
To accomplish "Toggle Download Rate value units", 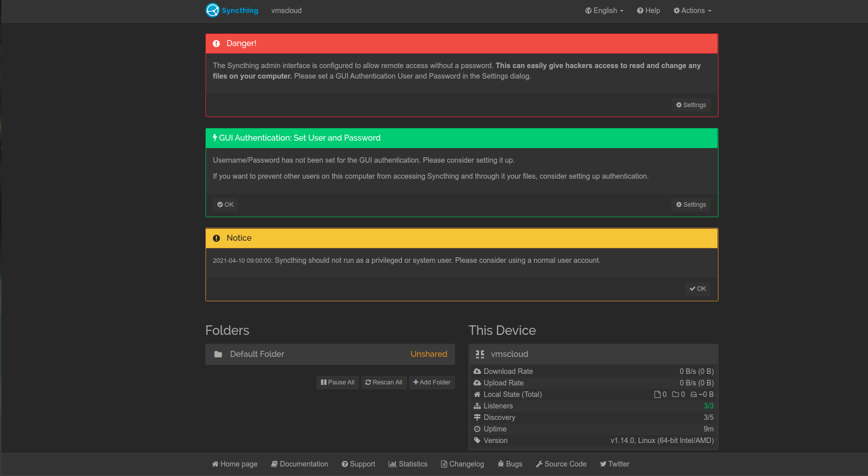I will pyautogui.click(x=696, y=371).
